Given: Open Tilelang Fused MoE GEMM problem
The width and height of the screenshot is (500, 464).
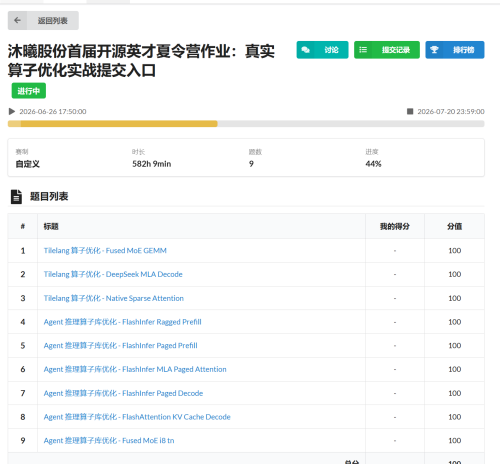Looking at the screenshot, I should click(x=105, y=250).
